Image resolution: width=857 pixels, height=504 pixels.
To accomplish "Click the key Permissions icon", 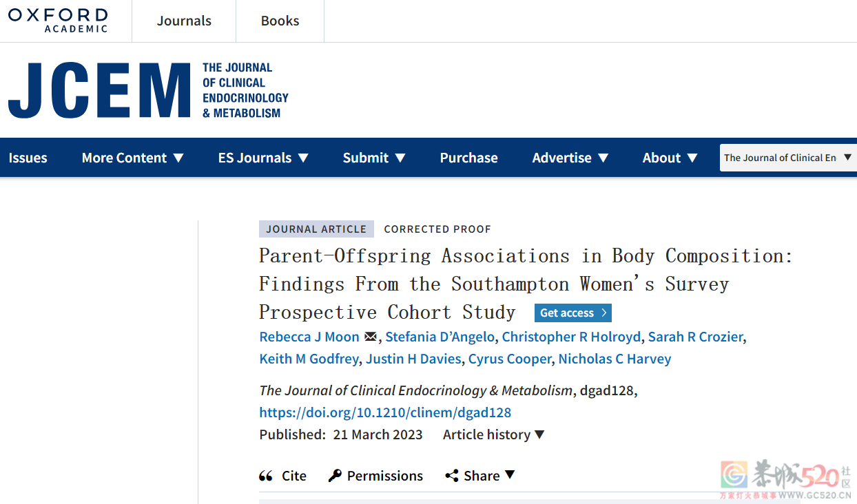I will point(335,476).
